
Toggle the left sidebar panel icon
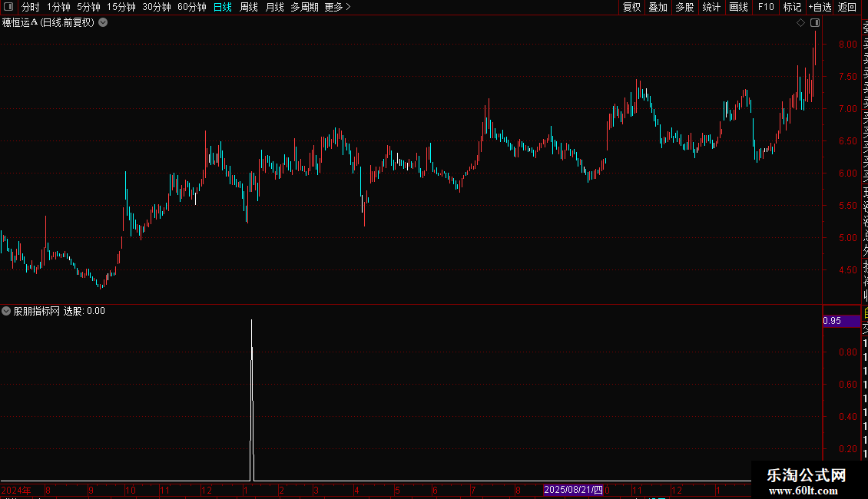click(8, 7)
